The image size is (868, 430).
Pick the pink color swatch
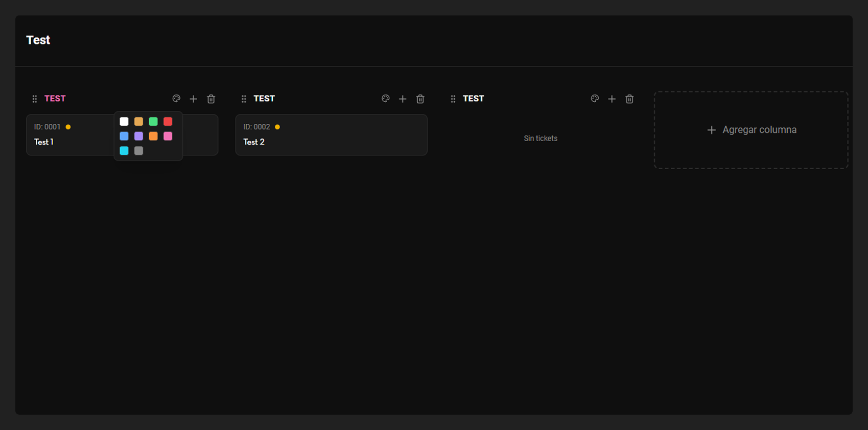(168, 136)
